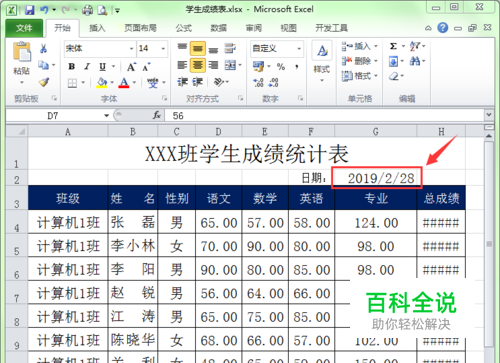Open the Styles (样式) gallery
The height and width of the screenshot is (363, 500).
tap(322, 61)
